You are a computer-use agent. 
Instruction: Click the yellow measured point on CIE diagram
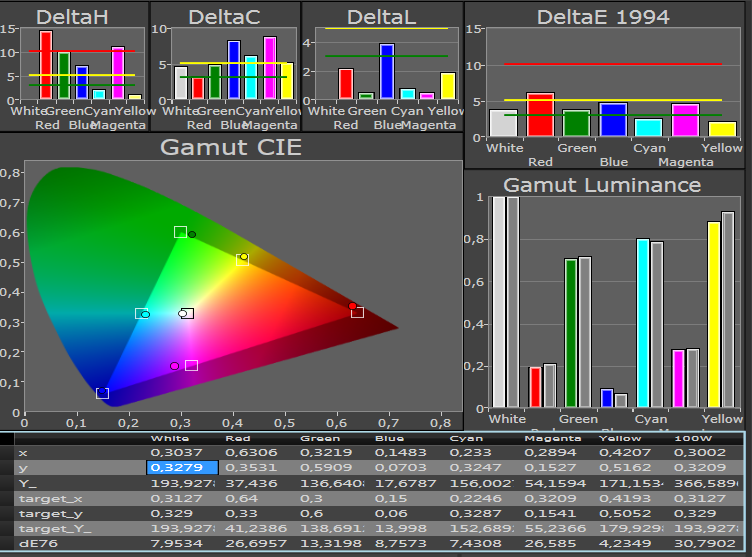(244, 257)
